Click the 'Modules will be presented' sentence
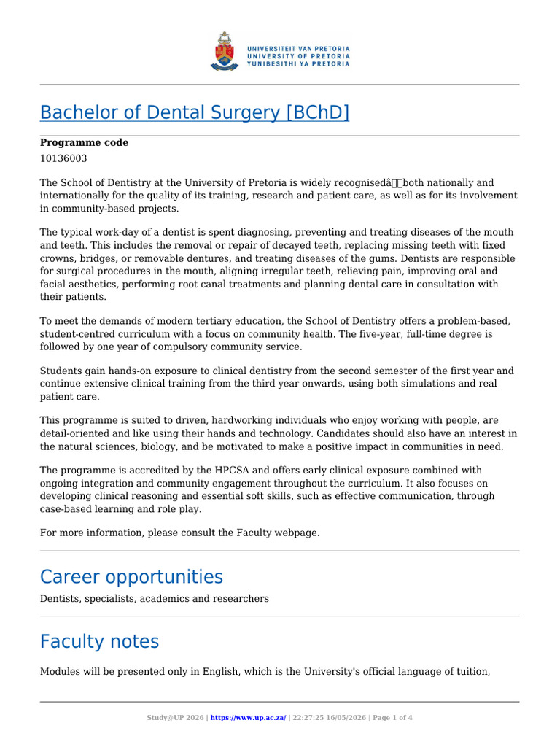The image size is (560, 747). click(265, 672)
